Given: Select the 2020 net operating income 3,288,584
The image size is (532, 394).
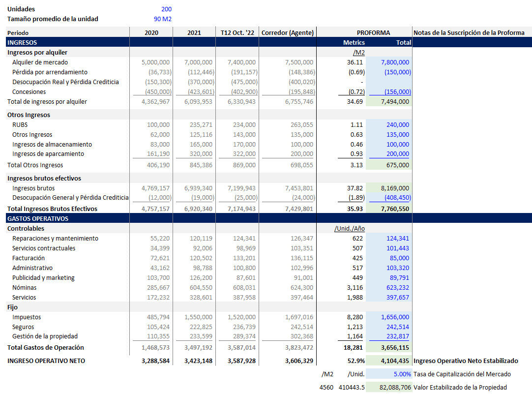Looking at the screenshot, I should [x=155, y=361].
